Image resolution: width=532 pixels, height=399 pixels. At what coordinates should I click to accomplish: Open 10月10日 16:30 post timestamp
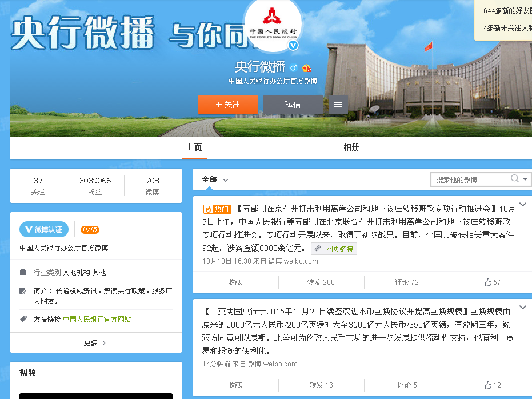[x=227, y=261]
